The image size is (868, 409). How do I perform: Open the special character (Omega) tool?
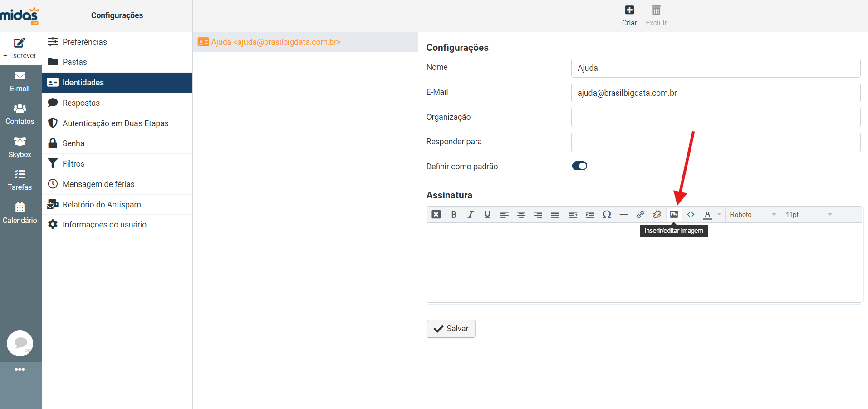click(607, 215)
